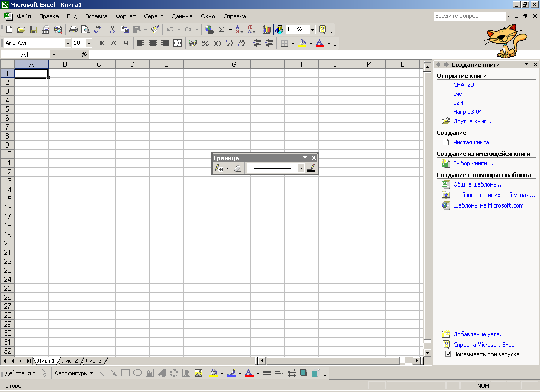
Task: Open Действия dropdown menu
Action: (20, 373)
